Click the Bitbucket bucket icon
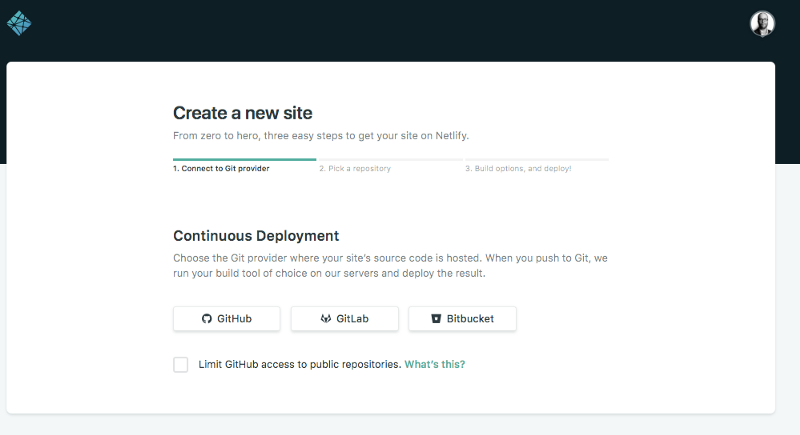 pyautogui.click(x=436, y=319)
